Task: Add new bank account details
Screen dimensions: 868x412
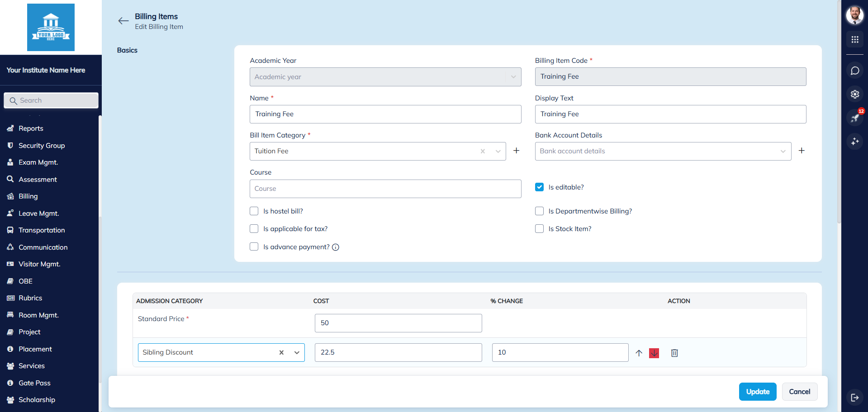Action: 801,151
